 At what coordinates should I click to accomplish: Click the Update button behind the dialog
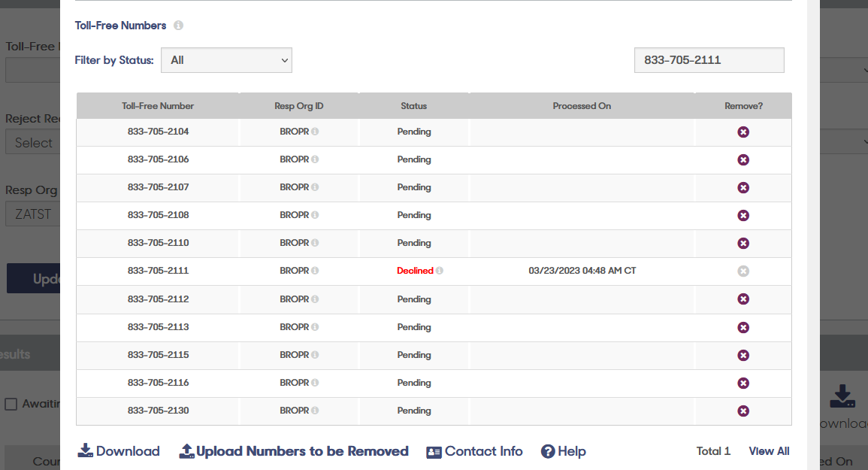(33, 278)
